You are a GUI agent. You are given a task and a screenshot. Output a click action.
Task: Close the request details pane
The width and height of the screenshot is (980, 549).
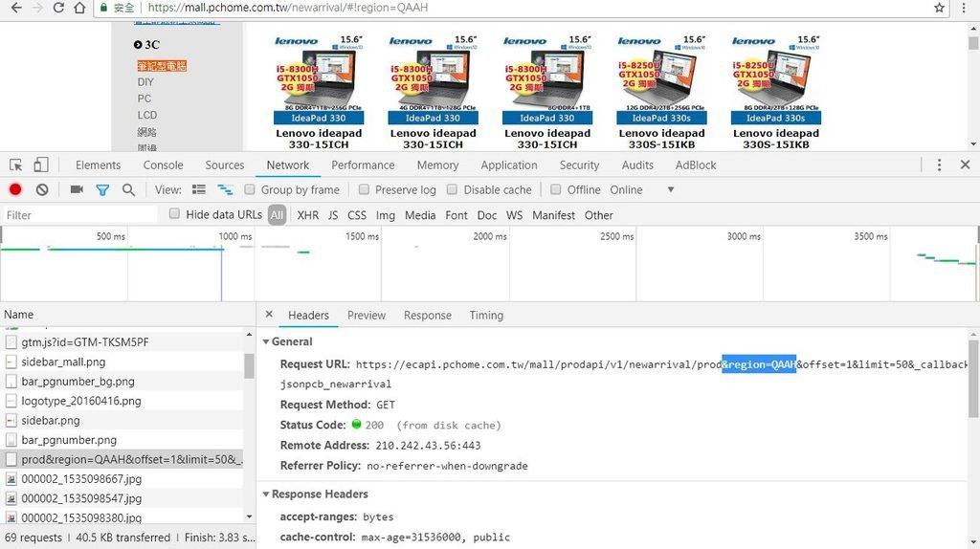269,314
